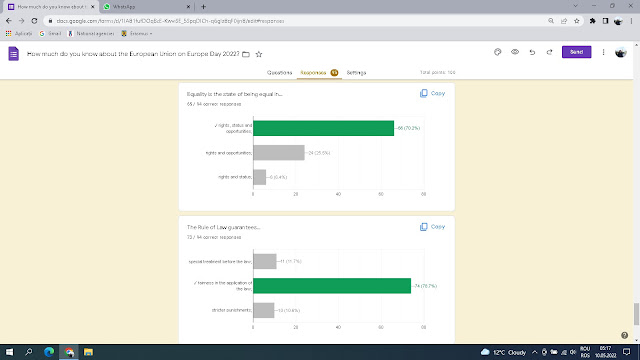Go forward in browser history
This screenshot has width=640, height=360.
pyautogui.click(x=21, y=21)
